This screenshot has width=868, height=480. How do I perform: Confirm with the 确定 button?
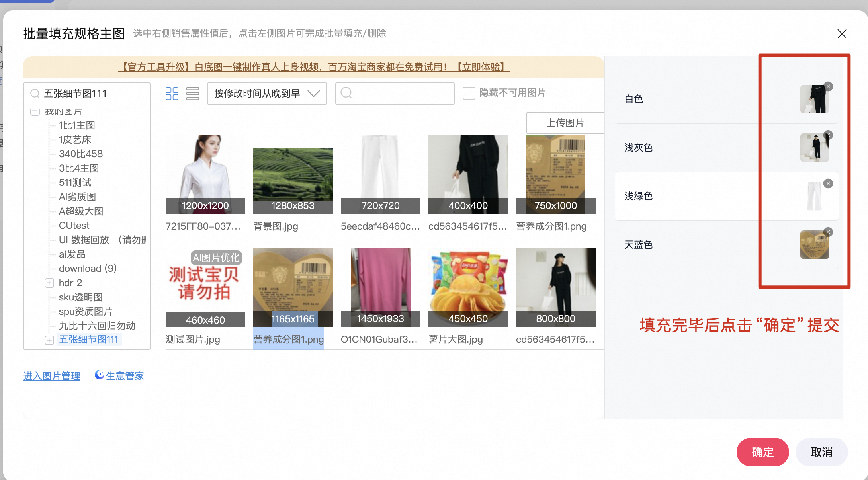pos(762,452)
